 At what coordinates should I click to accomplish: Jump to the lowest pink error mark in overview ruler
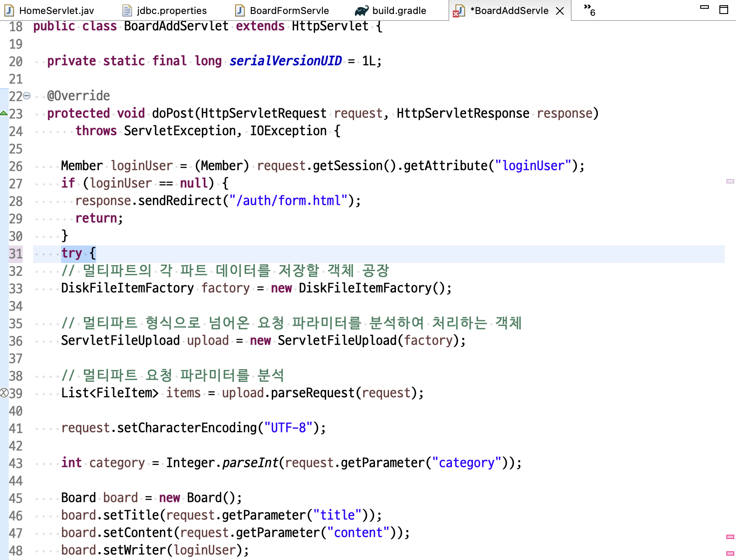[x=730, y=553]
